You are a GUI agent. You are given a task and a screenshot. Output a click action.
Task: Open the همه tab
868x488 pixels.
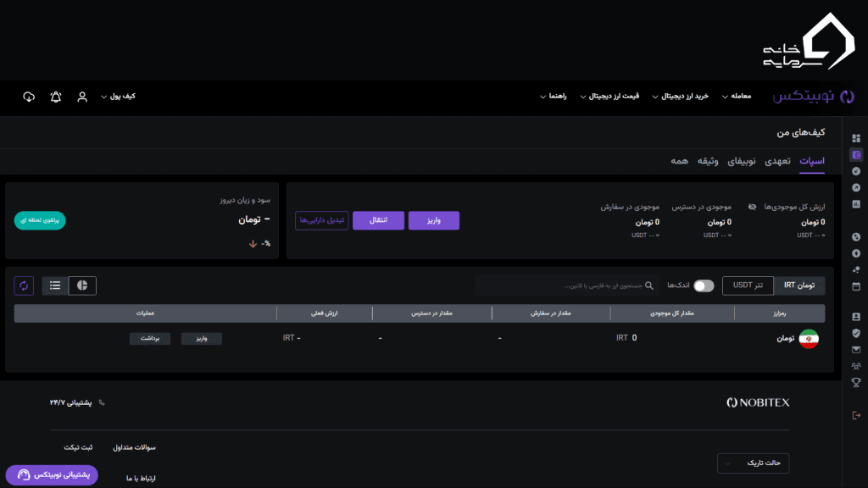678,161
